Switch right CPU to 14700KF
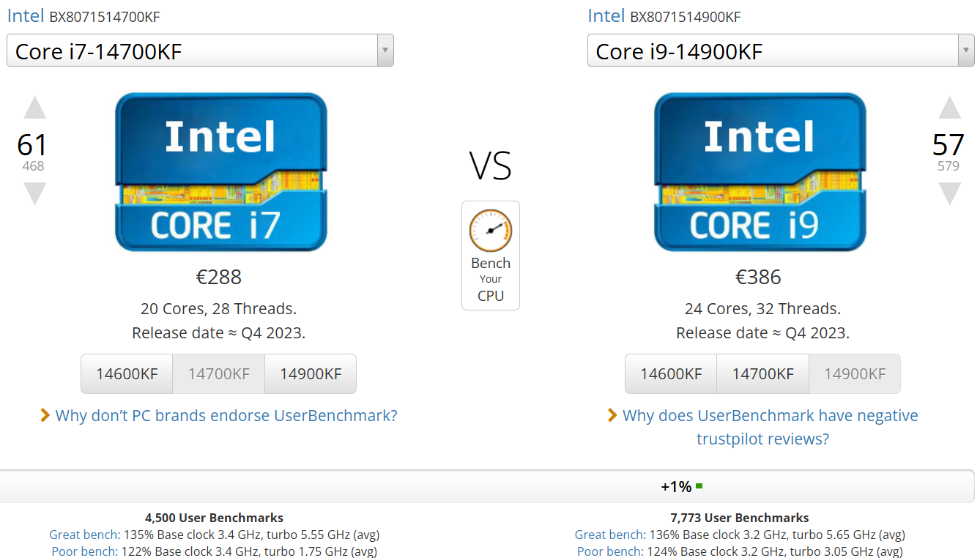This screenshot has width=980, height=558. 762,374
